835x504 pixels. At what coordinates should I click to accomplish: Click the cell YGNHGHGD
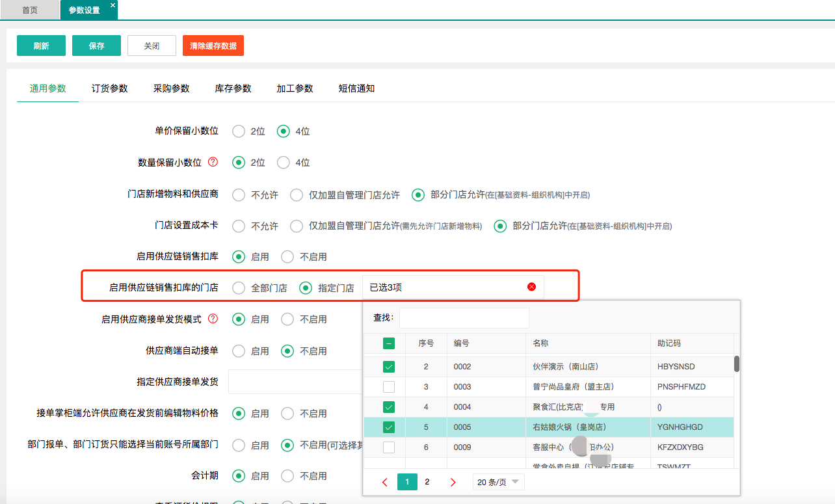click(692, 427)
